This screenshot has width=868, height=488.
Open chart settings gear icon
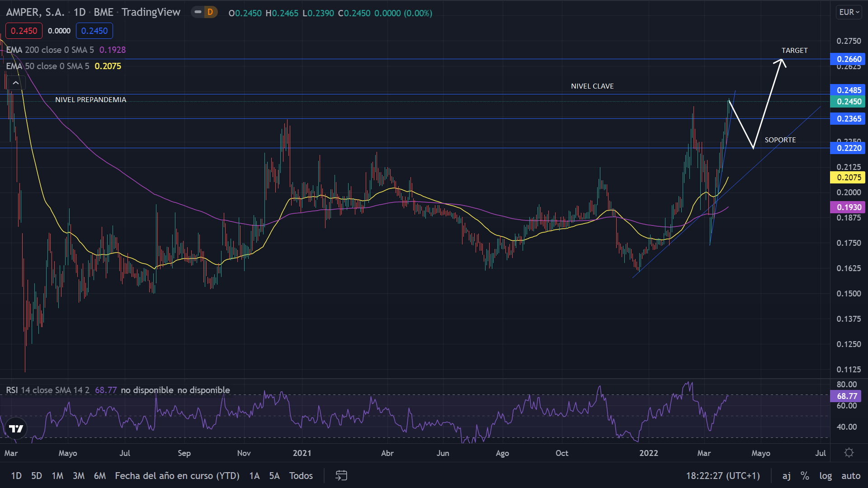849,453
